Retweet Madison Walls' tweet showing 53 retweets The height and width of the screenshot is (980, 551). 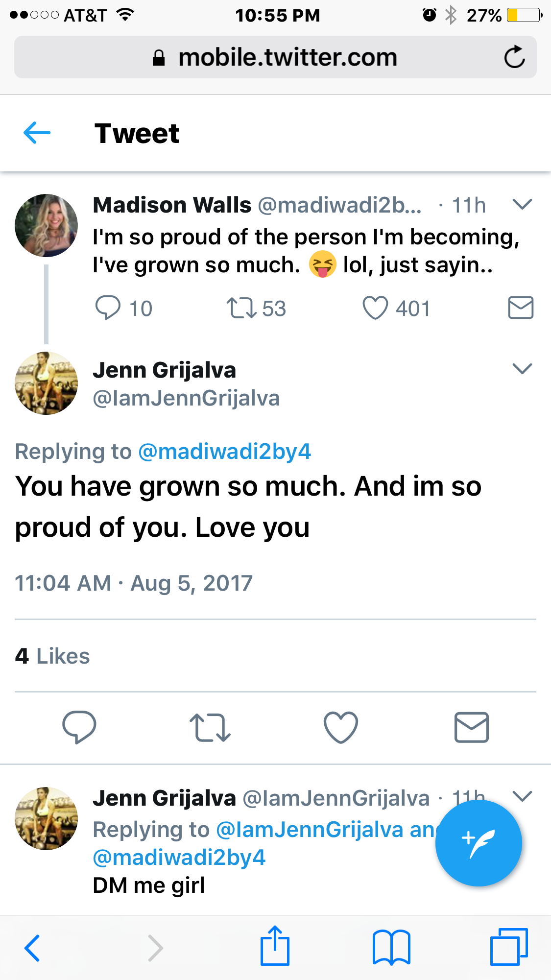click(x=241, y=308)
